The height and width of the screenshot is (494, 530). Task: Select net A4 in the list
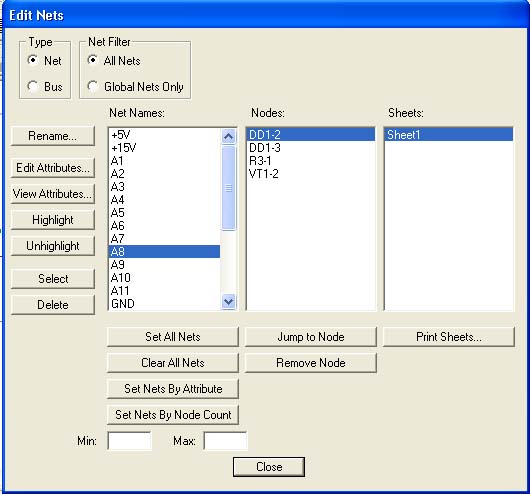pyautogui.click(x=164, y=200)
